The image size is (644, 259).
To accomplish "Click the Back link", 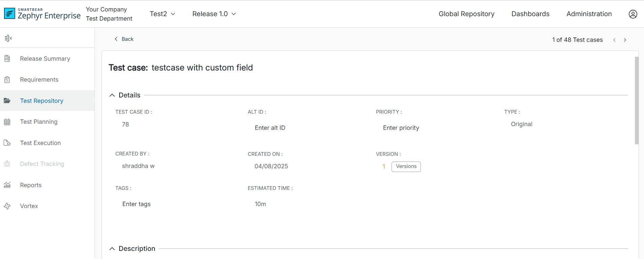I will [x=124, y=39].
